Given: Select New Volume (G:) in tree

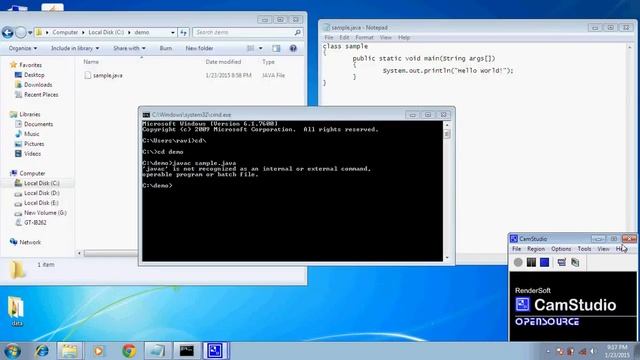Looking at the screenshot, I should pos(45,213).
